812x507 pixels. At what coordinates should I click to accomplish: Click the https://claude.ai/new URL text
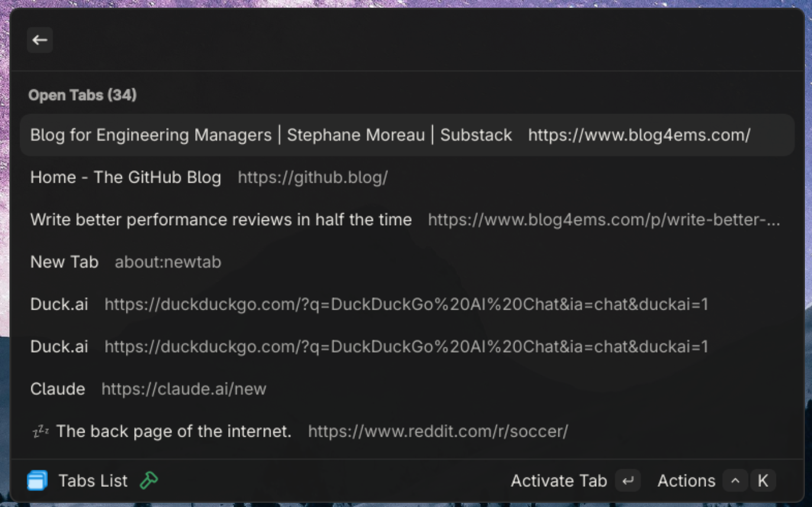(184, 389)
